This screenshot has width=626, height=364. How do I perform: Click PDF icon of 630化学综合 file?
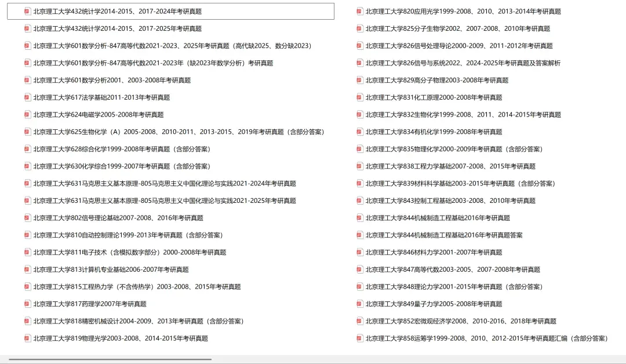[27, 166]
